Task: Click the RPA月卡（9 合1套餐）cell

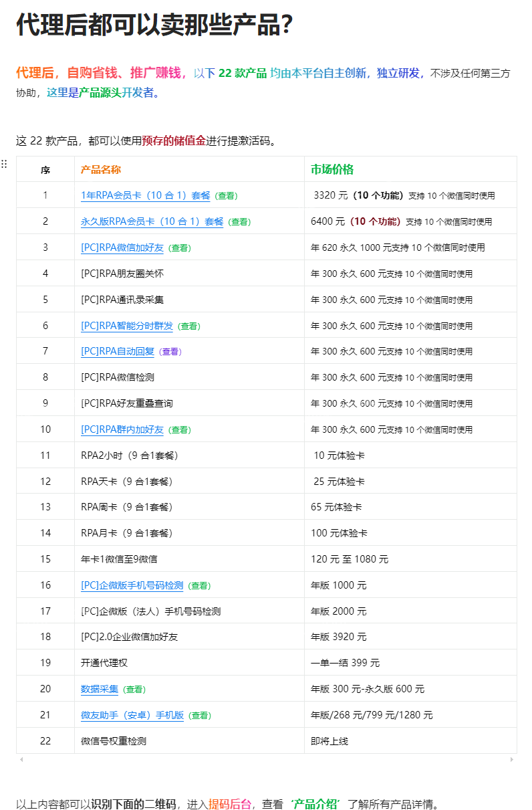Action: point(189,533)
